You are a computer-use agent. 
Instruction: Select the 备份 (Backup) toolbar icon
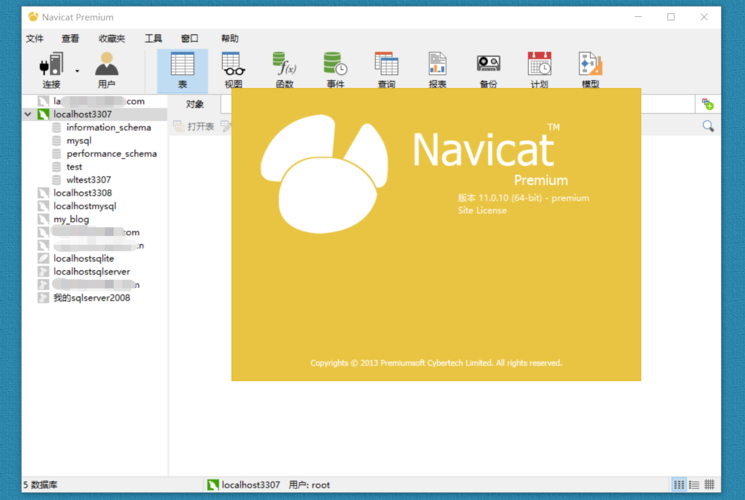pyautogui.click(x=488, y=70)
